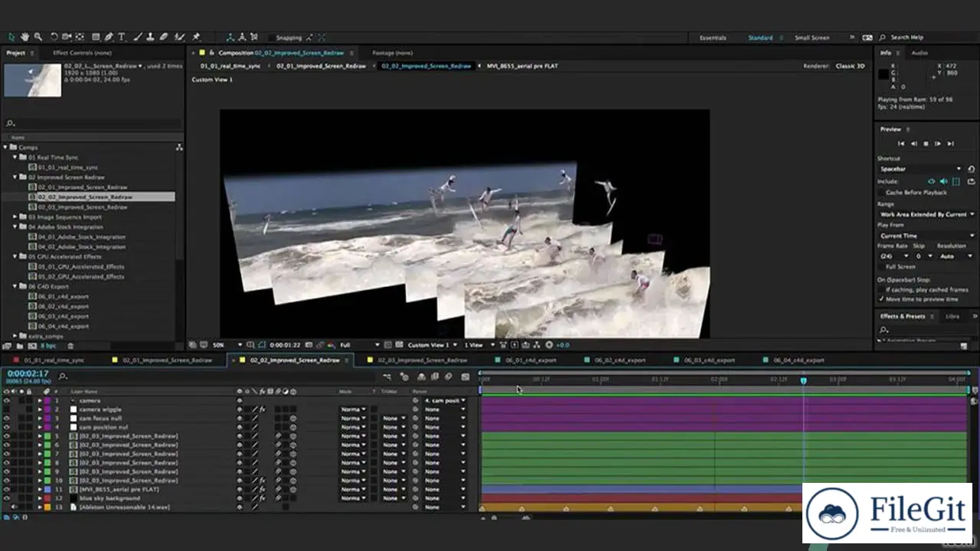The height and width of the screenshot is (551, 980).
Task: Open Frame Rate (24) dropdown
Action: [x=893, y=256]
